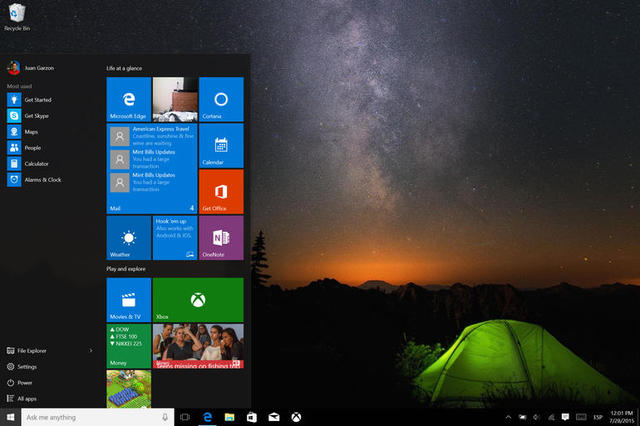Open the Microsoft Edge tile

click(129, 99)
